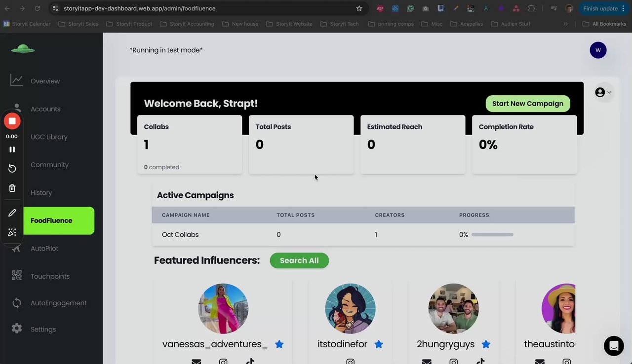Open 2hungryguys profile picture

click(x=453, y=309)
